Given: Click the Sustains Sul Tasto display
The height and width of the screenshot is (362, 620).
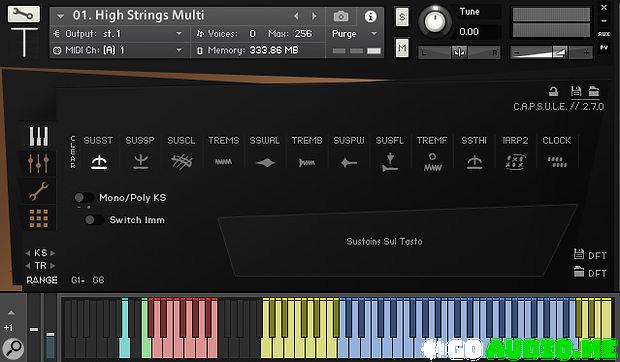Looking at the screenshot, I should 397,241.
